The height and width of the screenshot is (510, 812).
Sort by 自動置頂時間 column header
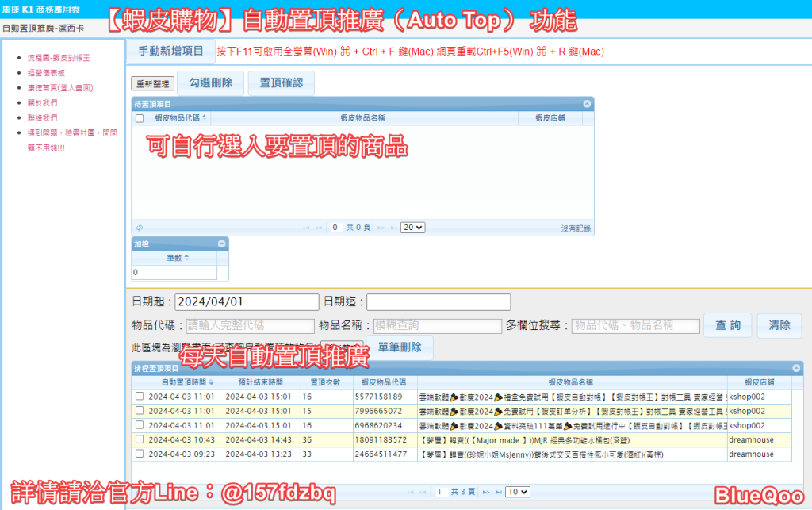[x=182, y=382]
